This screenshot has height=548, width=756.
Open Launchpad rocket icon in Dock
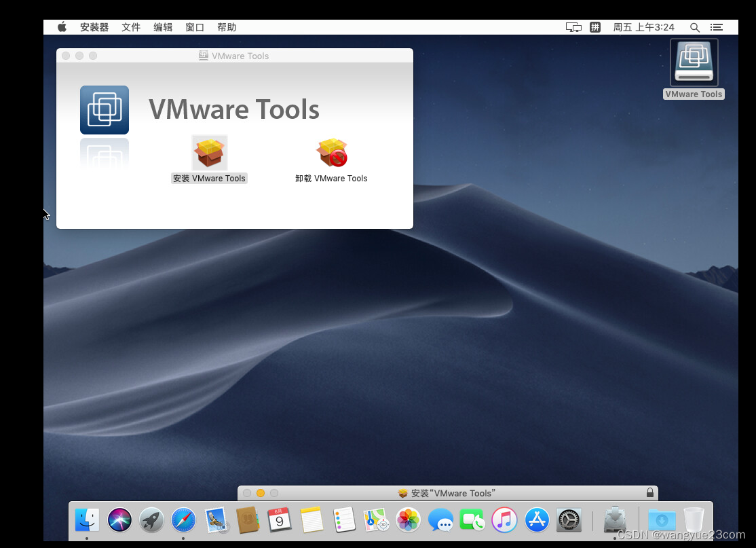point(151,521)
